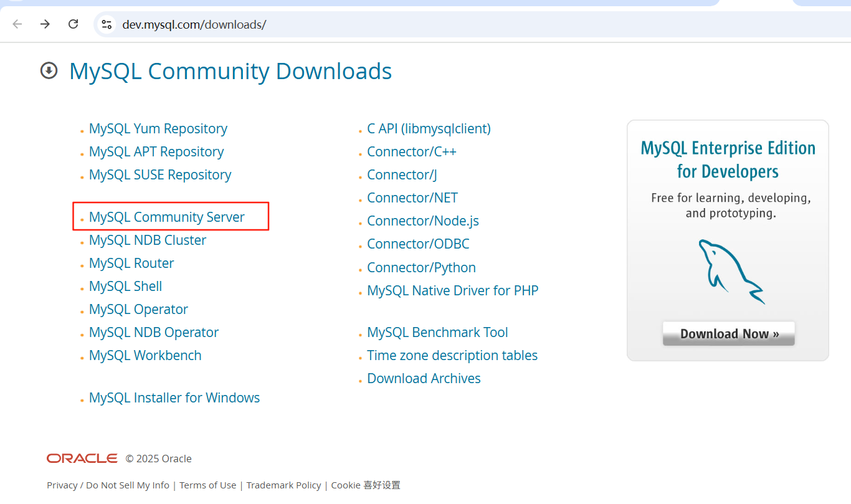Click the browser Forward arrow
This screenshot has height=504, width=851.
45,24
